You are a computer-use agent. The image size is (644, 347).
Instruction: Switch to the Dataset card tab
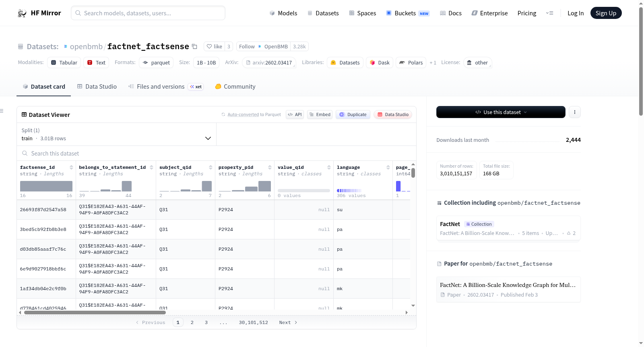pyautogui.click(x=44, y=87)
